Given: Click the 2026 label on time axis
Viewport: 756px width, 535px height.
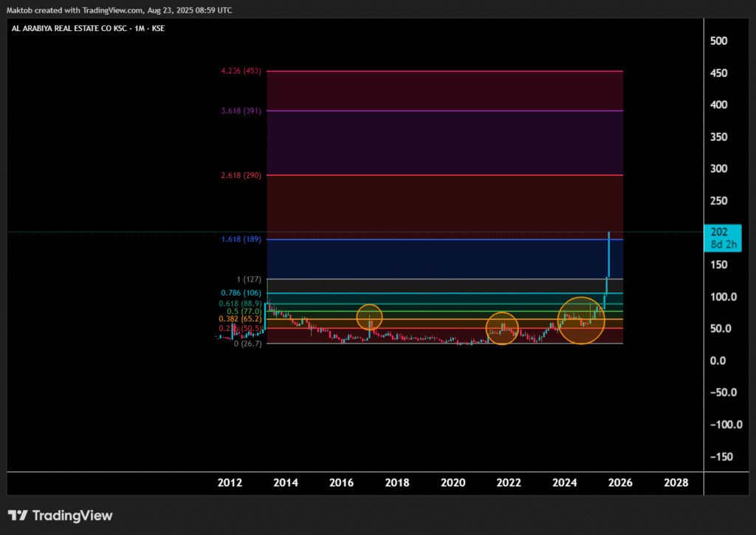Looking at the screenshot, I should (x=620, y=483).
